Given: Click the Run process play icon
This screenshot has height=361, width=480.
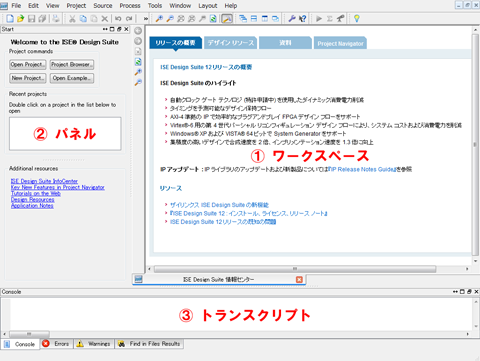Looking at the screenshot, I should [319, 19].
